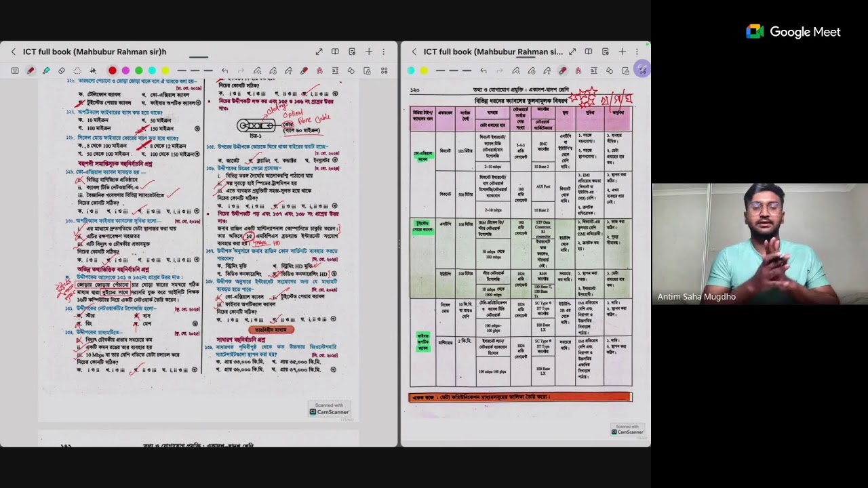The height and width of the screenshot is (488, 868).
Task: Redo stroke in left notebook
Action: [241, 70]
